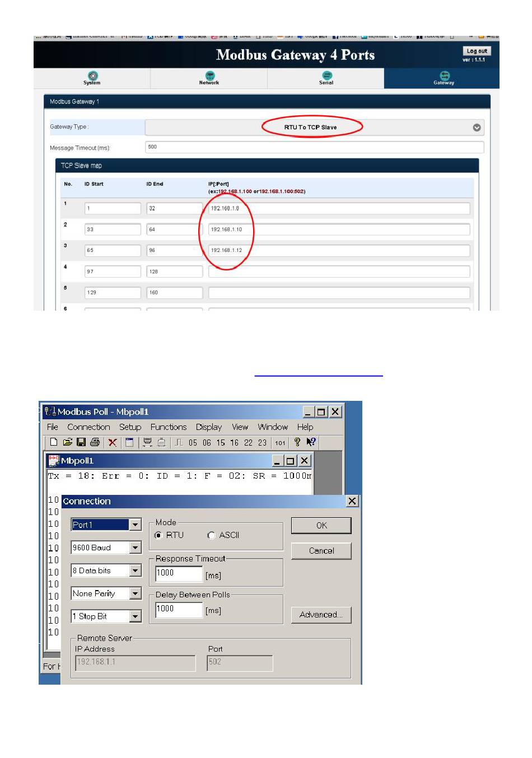
Task: Open the Setup menu
Action: [130, 427]
